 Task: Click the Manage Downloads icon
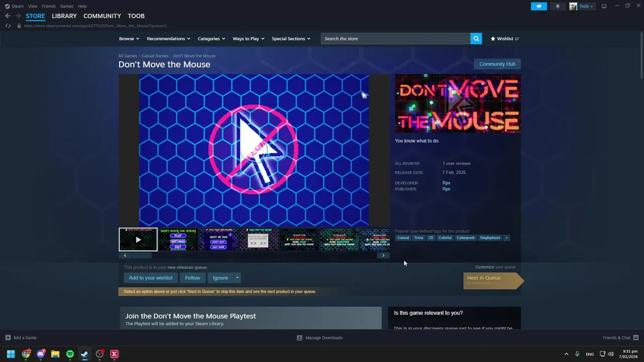click(299, 337)
